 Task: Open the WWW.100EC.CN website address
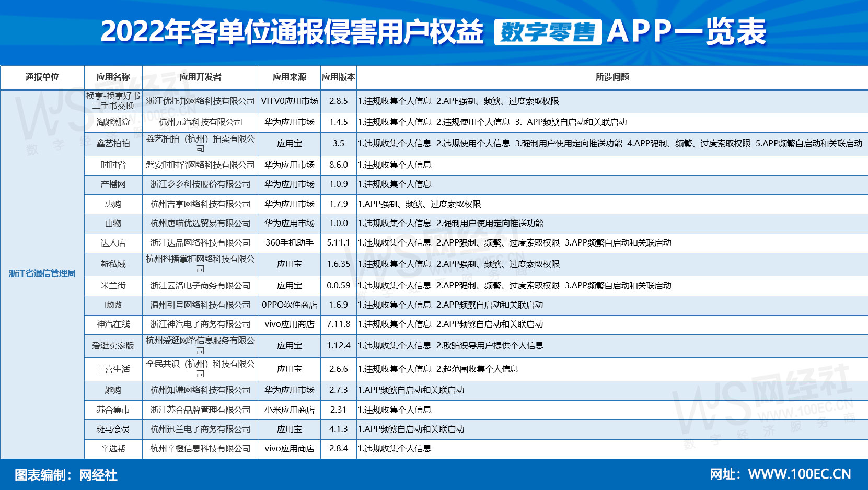click(x=800, y=474)
